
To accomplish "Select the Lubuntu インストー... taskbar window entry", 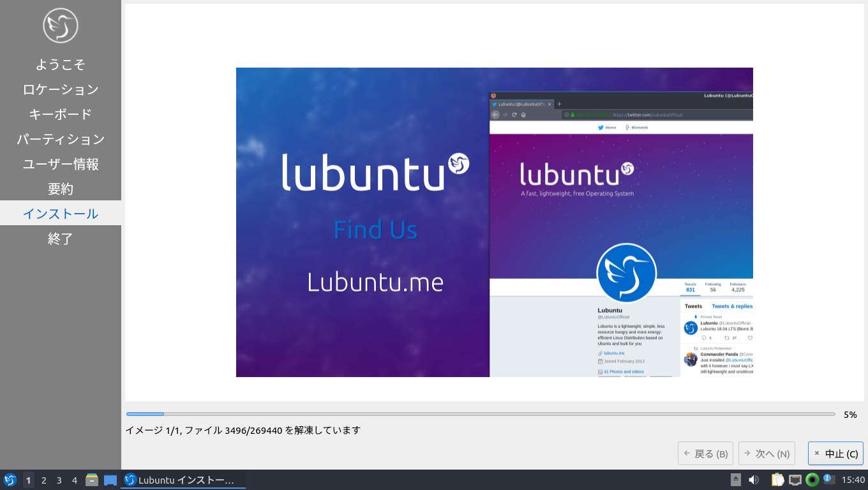I will click(x=183, y=480).
